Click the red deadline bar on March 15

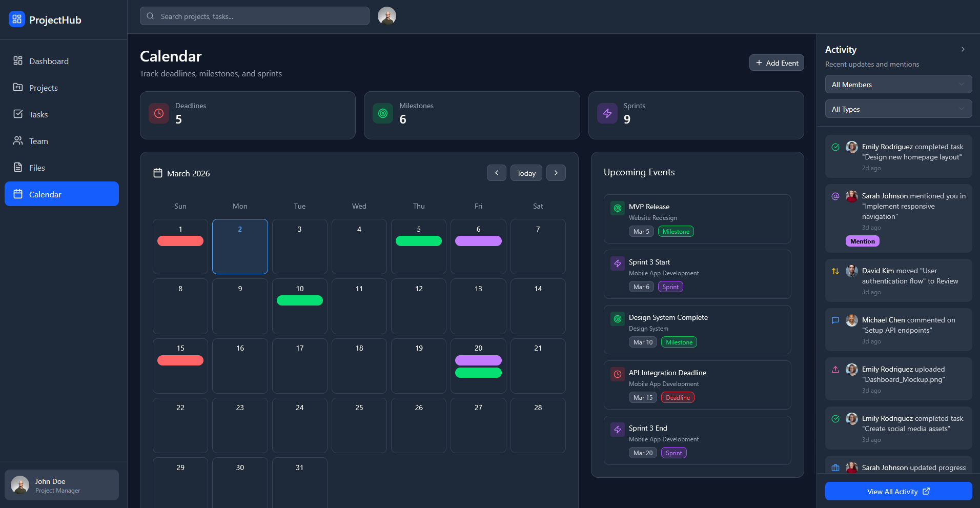click(x=180, y=360)
